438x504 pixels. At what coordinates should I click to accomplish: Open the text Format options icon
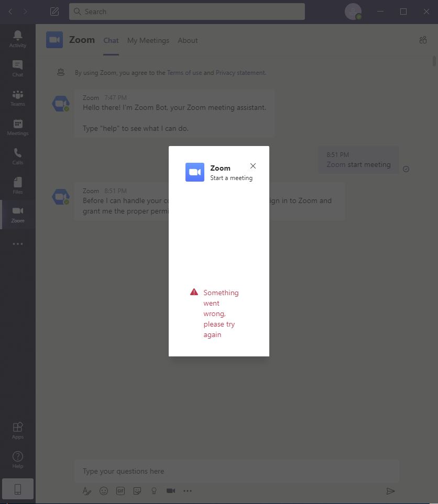pos(87,491)
